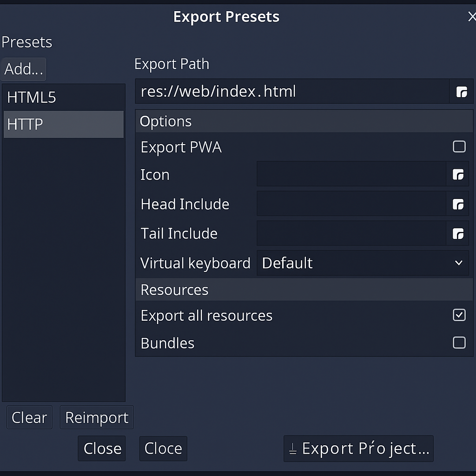The image size is (476, 476).
Task: Click the Add... button to create preset
Action: tap(23, 69)
